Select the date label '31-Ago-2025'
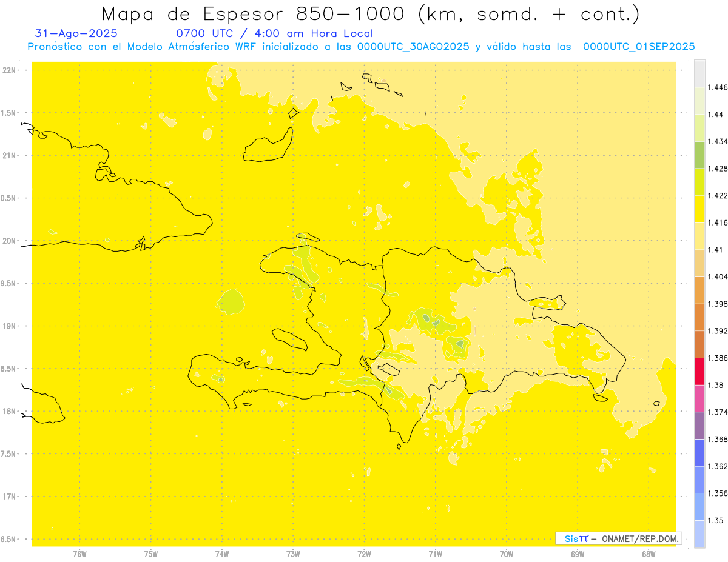728x562 pixels. click(x=76, y=34)
